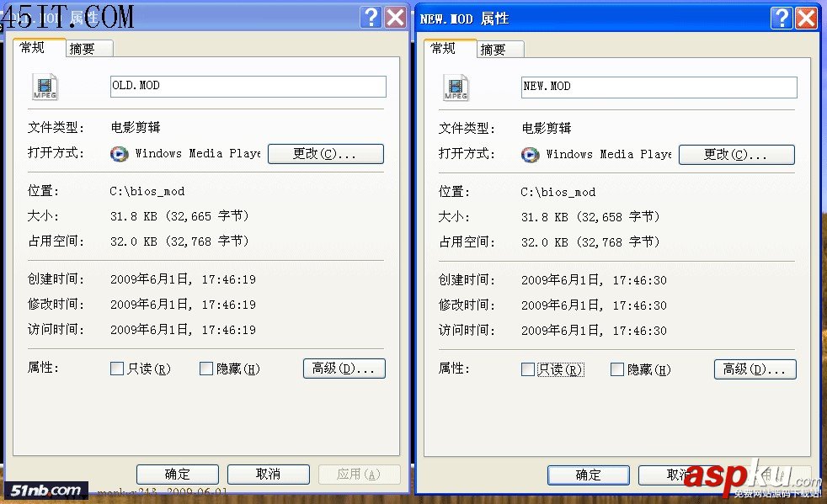
Task: Click the NEW.MOD filename input field
Action: click(x=659, y=88)
